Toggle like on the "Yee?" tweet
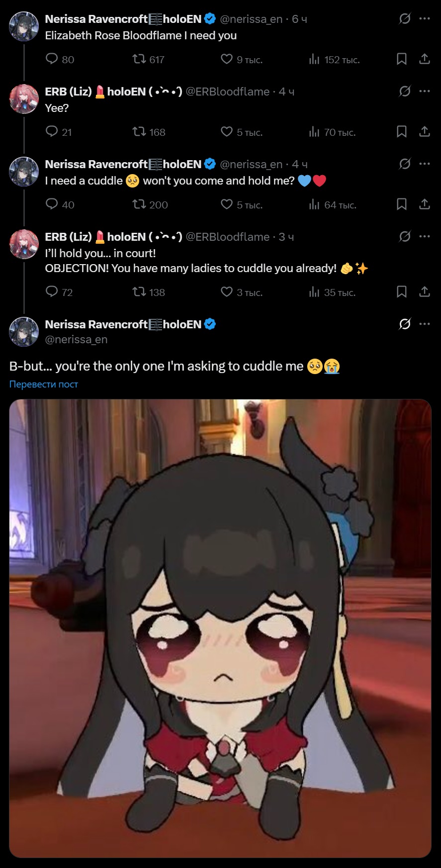This screenshot has width=441, height=868. pos(241,132)
